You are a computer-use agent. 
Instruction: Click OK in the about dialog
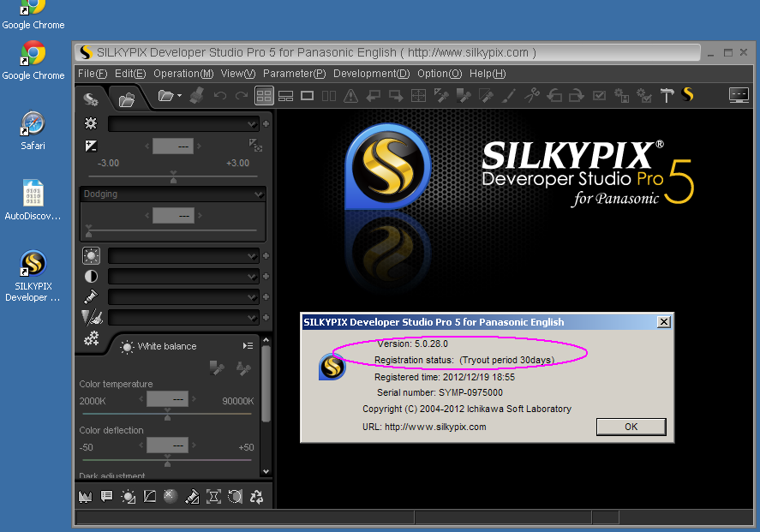[631, 427]
